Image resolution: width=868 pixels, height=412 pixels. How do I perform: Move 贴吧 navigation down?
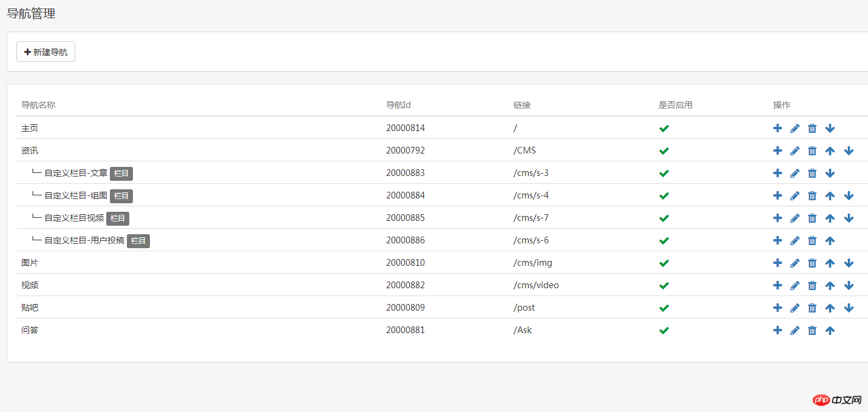pos(849,308)
